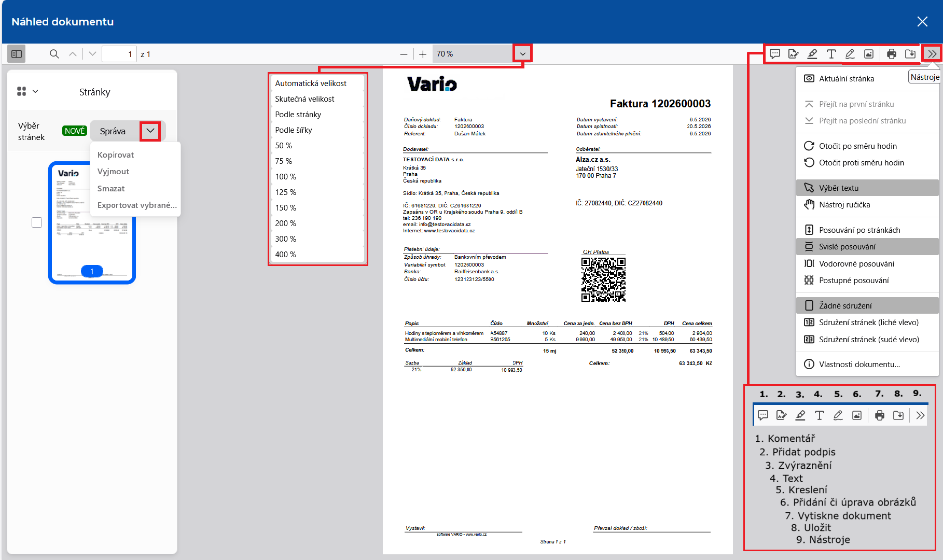Set zoom to 300 %
The height and width of the screenshot is (560, 943).
coord(317,239)
